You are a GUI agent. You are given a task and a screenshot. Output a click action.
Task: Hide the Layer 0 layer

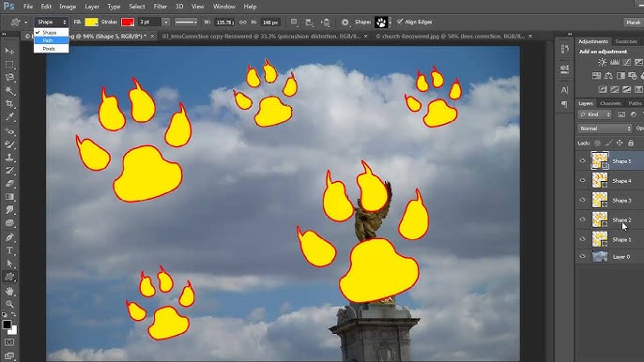click(x=582, y=257)
